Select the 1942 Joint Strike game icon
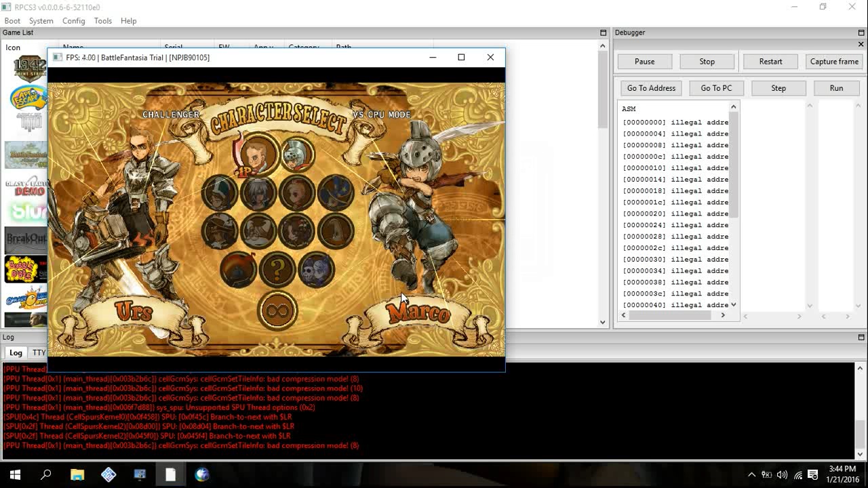 coord(28,69)
